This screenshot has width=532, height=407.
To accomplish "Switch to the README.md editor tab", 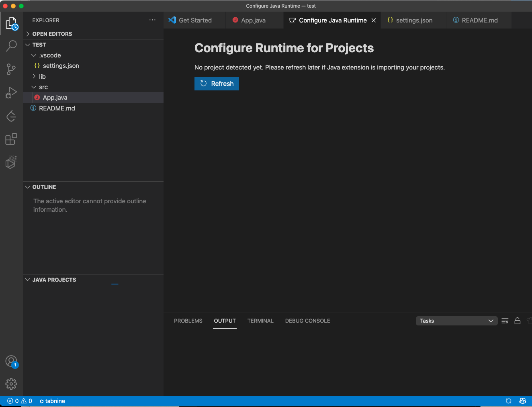I will tap(479, 20).
